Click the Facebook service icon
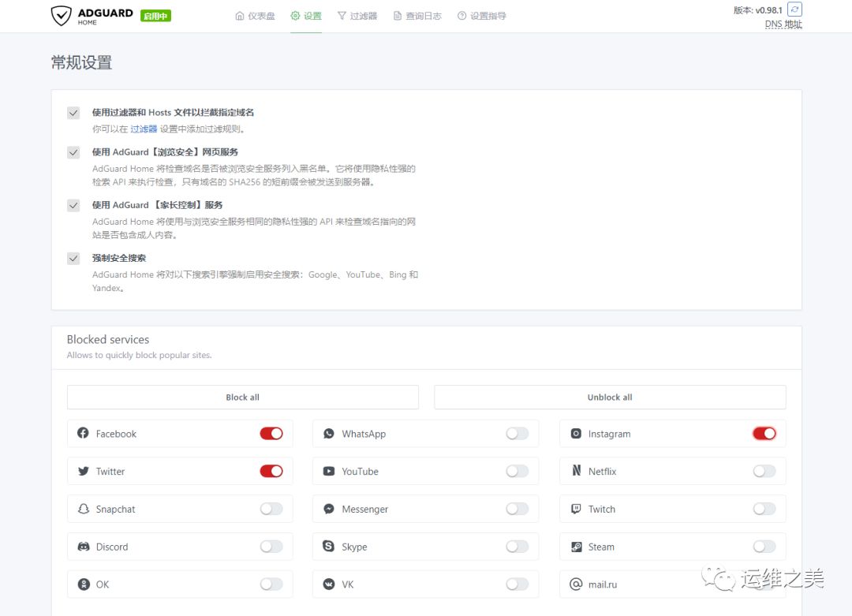Screen dimensions: 852x616 [83, 433]
